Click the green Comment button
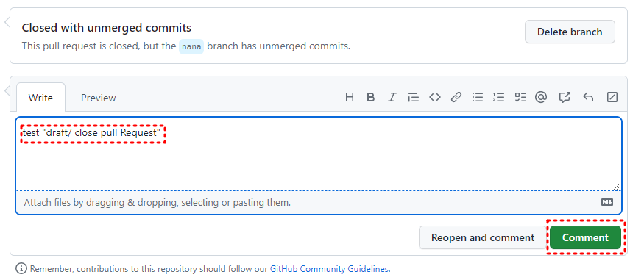The width and height of the screenshot is (644, 280). [x=585, y=237]
